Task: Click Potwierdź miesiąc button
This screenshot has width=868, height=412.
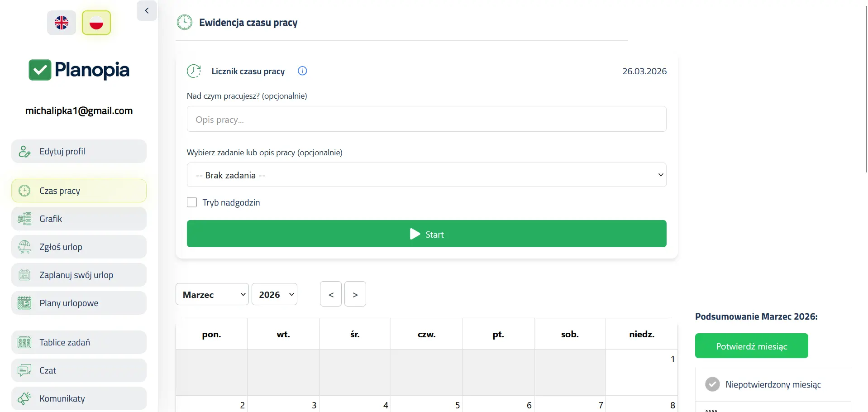Action: point(751,346)
